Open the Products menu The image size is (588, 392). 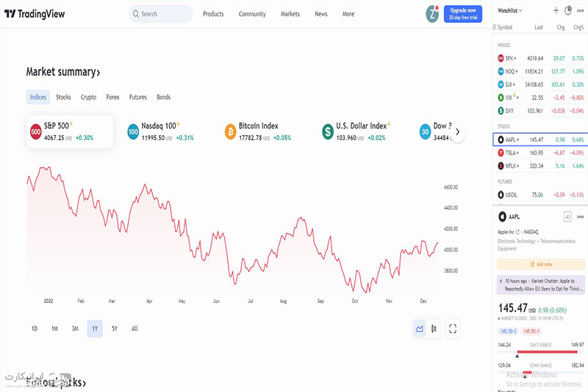(x=213, y=14)
